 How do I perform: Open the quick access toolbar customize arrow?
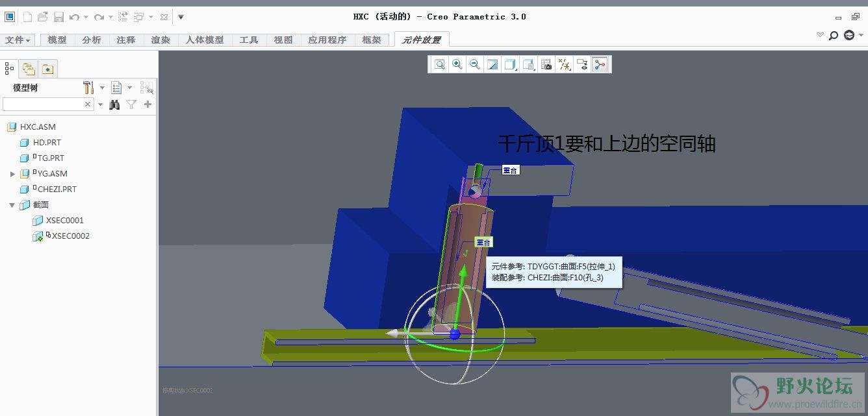pos(181,18)
